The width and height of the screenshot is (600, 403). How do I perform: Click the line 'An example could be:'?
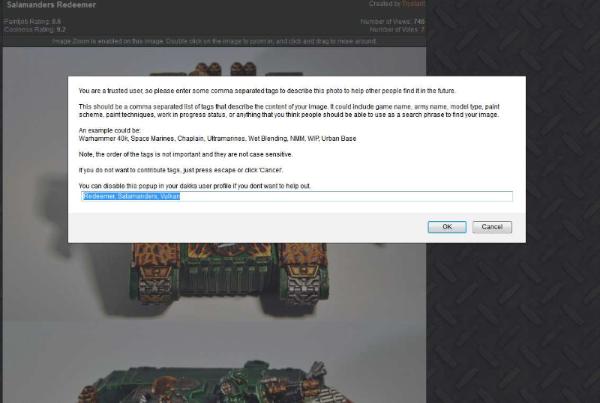tap(109, 131)
